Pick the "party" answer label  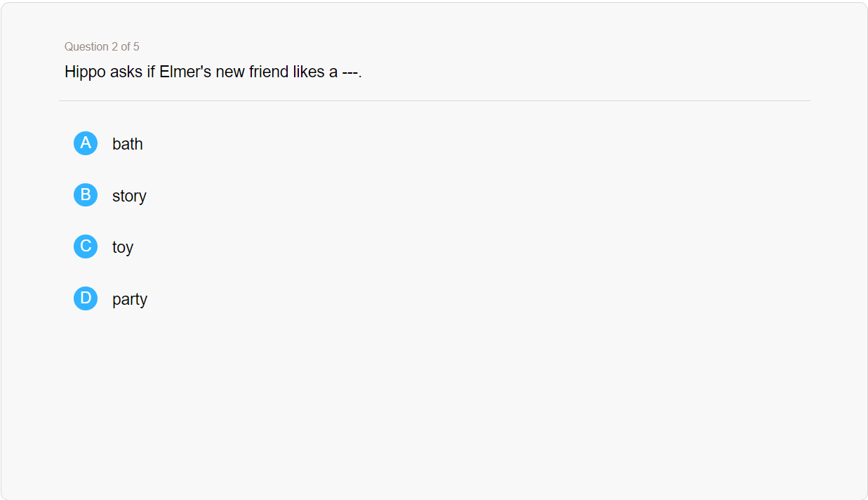pyautogui.click(x=130, y=299)
